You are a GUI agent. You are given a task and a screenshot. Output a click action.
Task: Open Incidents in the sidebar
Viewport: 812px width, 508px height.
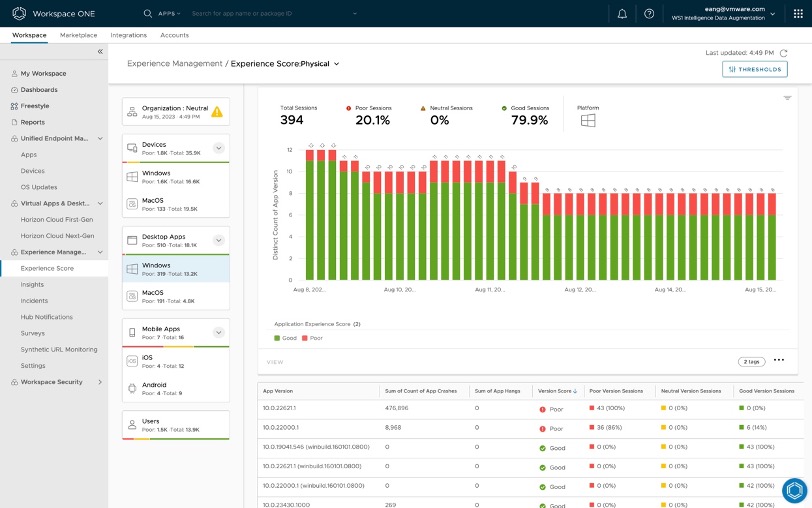click(x=34, y=300)
